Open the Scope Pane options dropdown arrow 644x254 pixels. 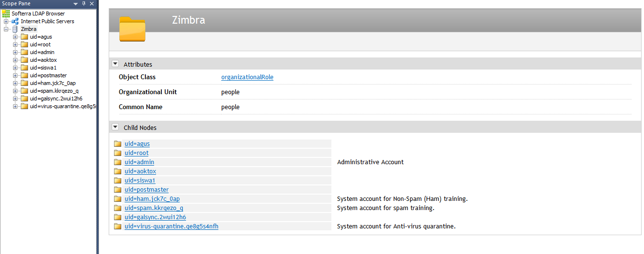75,3
